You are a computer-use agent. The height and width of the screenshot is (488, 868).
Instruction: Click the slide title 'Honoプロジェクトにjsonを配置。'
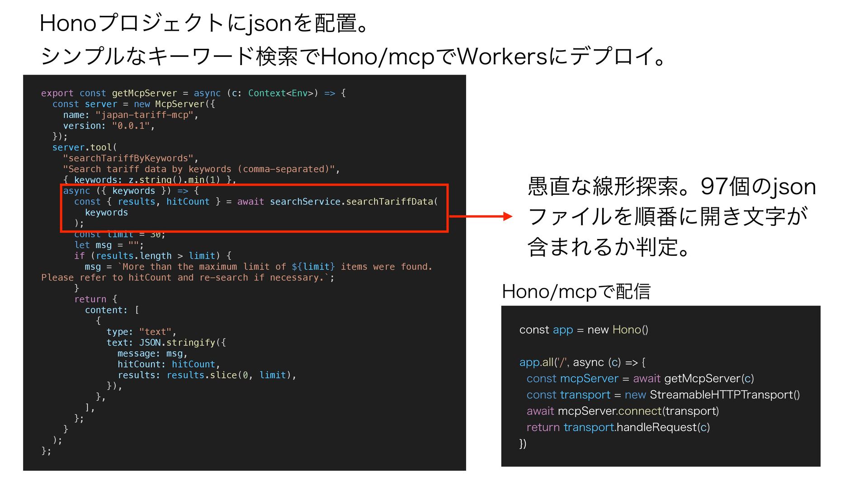[206, 23]
